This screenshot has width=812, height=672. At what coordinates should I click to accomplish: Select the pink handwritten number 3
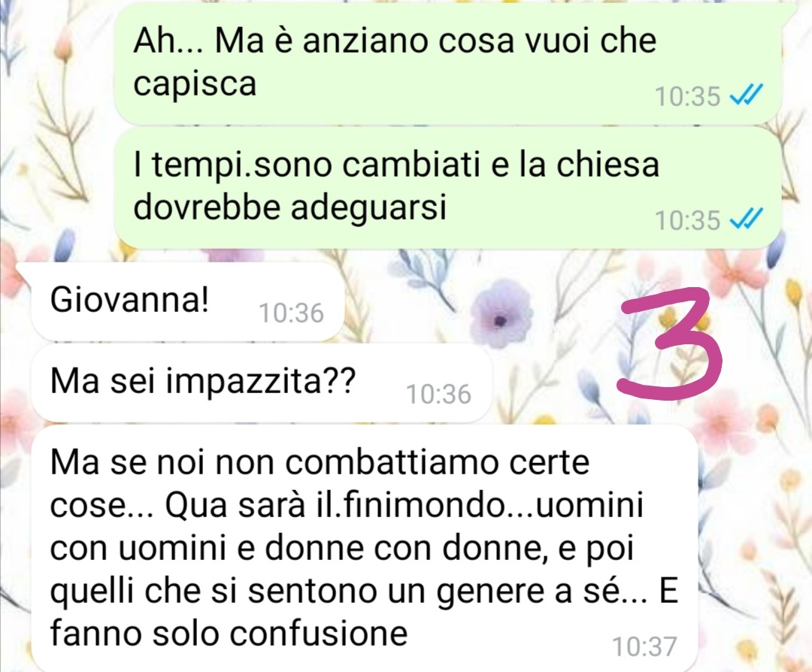pos(671,343)
